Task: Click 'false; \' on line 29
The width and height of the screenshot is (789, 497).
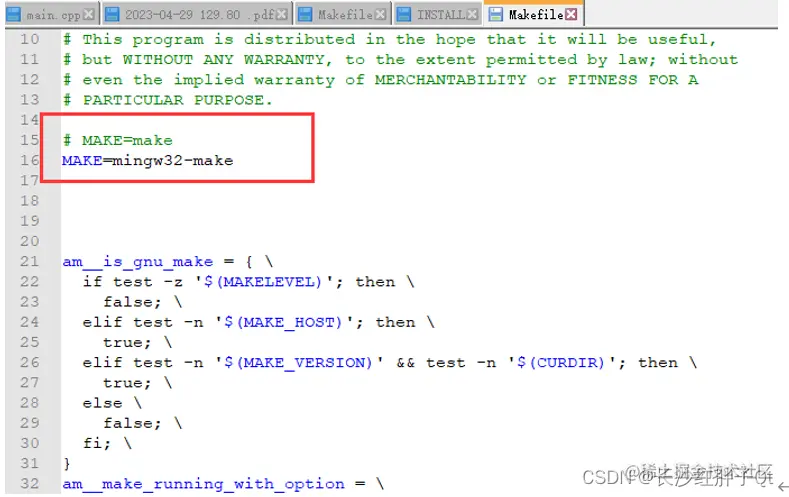Action: 142,424
